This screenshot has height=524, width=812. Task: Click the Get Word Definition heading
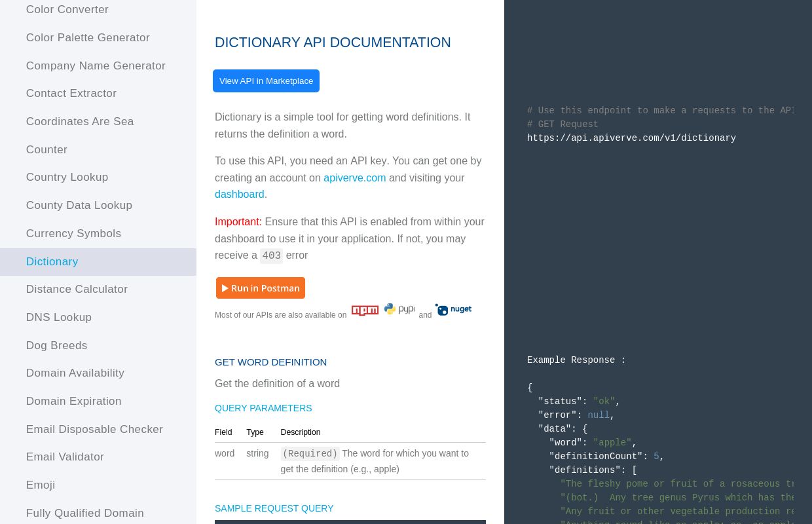click(x=270, y=362)
